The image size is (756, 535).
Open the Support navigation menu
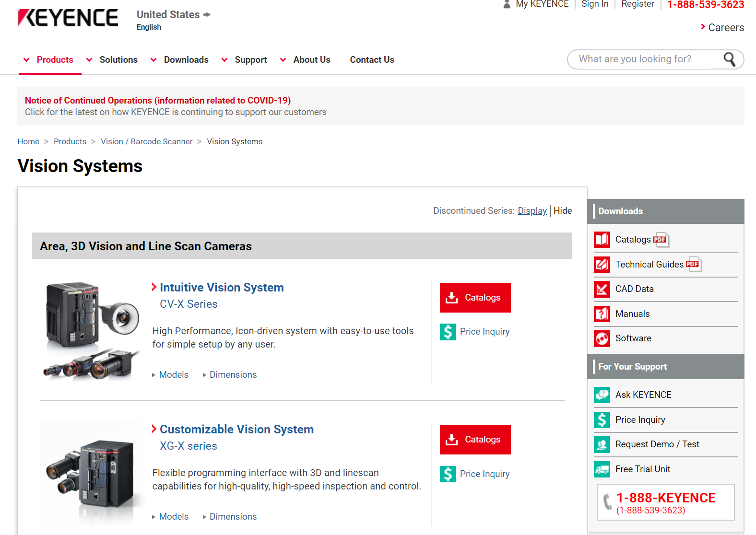(x=245, y=60)
